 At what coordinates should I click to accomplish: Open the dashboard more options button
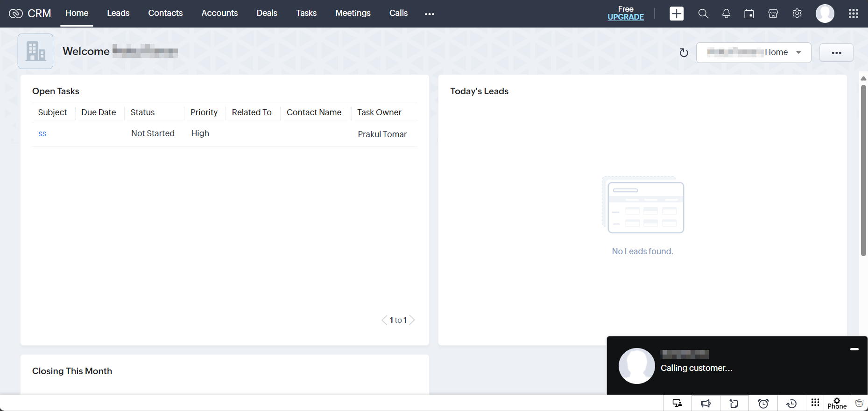tap(837, 53)
